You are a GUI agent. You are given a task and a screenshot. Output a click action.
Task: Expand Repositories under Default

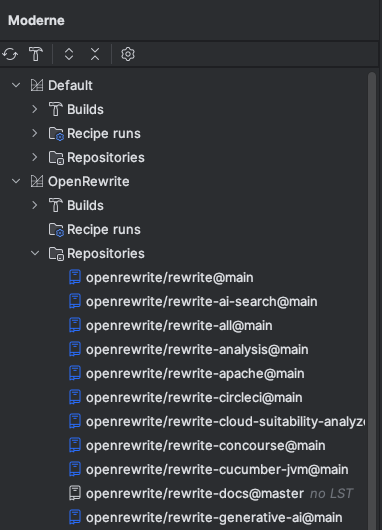coord(34,157)
